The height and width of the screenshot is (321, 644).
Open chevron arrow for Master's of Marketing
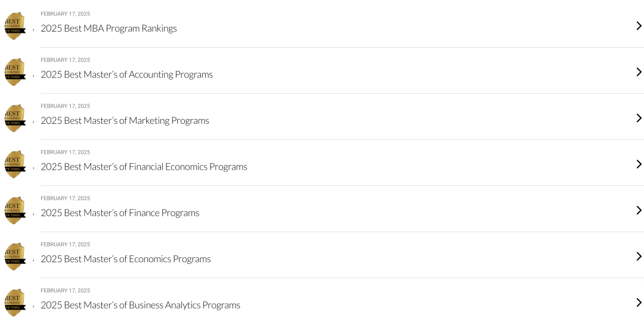(639, 118)
